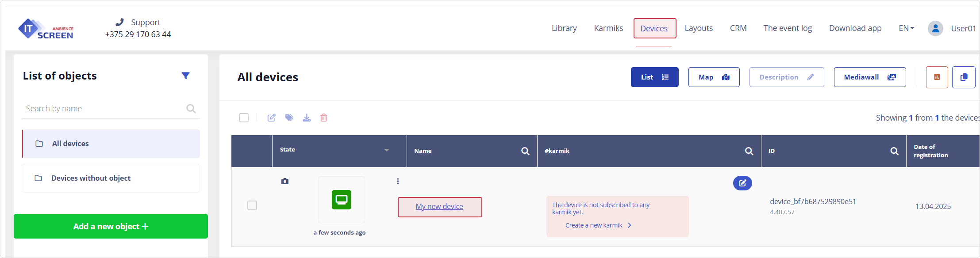980x258 pixels.
Task: Check the checkbox for My new device row
Action: pos(252,205)
